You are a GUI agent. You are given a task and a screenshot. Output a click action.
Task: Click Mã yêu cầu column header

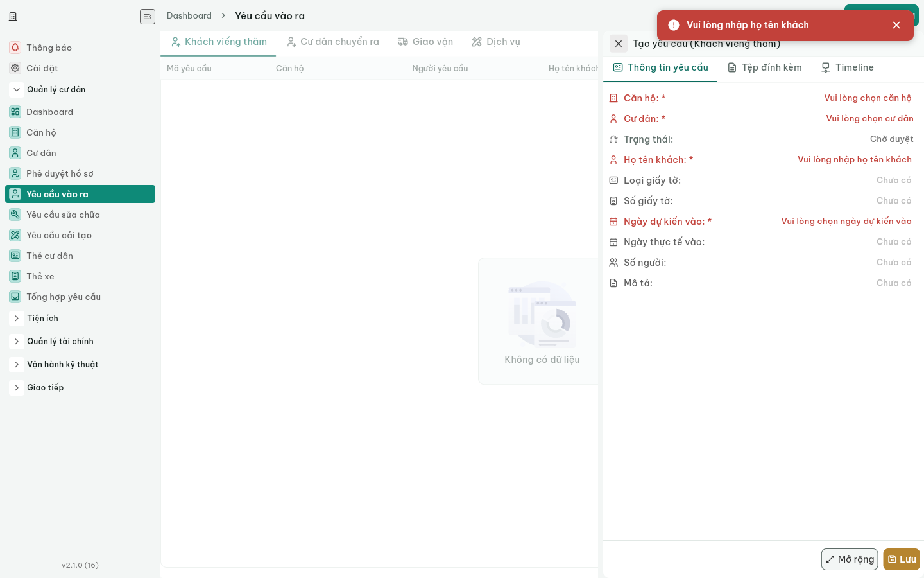click(x=214, y=68)
